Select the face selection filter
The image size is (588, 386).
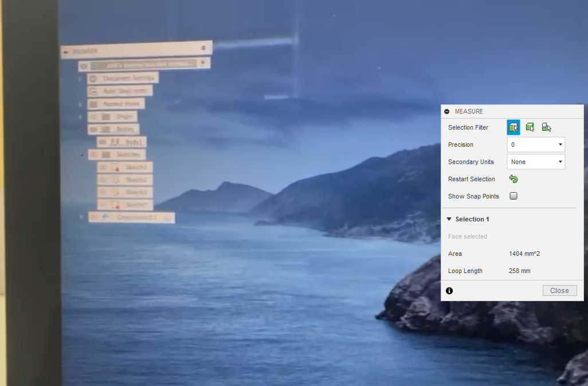[513, 127]
